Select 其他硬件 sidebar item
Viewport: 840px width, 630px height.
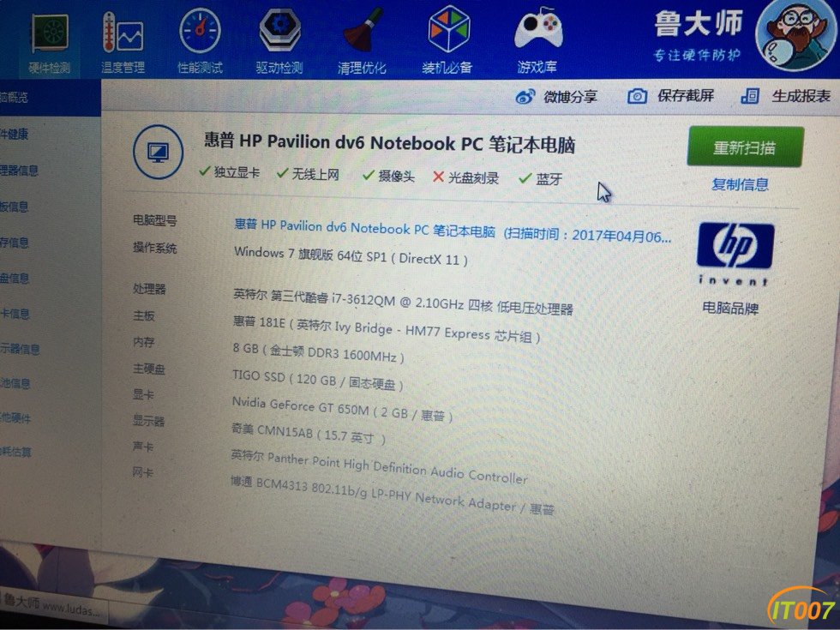tap(15, 417)
